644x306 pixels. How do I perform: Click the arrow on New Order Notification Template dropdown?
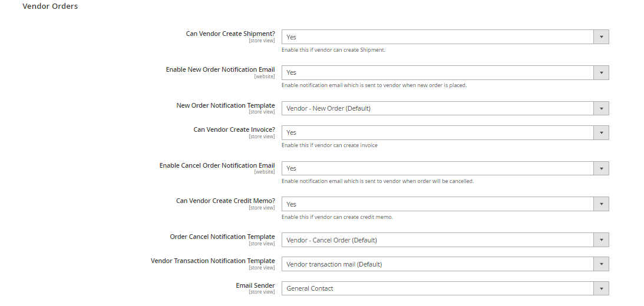coord(601,108)
